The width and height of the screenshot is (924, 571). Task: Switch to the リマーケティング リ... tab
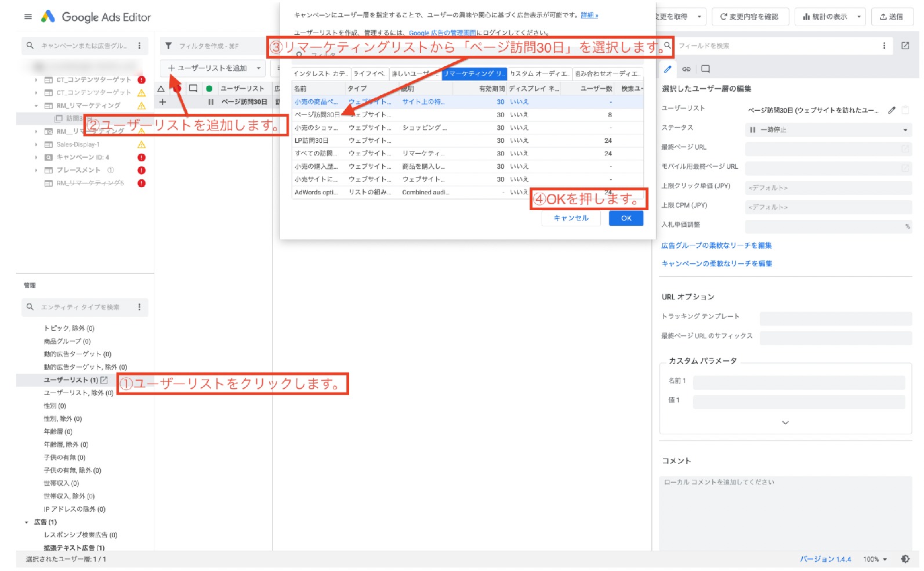474,74
